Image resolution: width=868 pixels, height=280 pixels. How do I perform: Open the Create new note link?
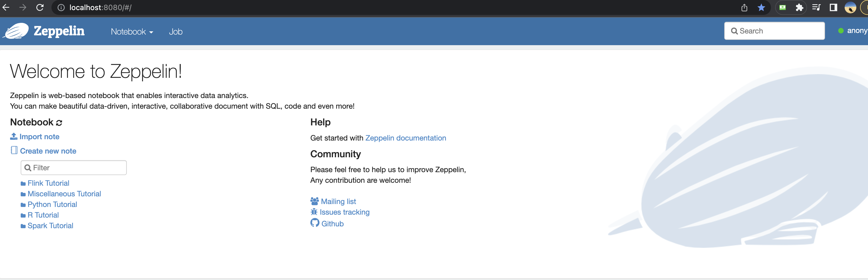[x=48, y=151]
